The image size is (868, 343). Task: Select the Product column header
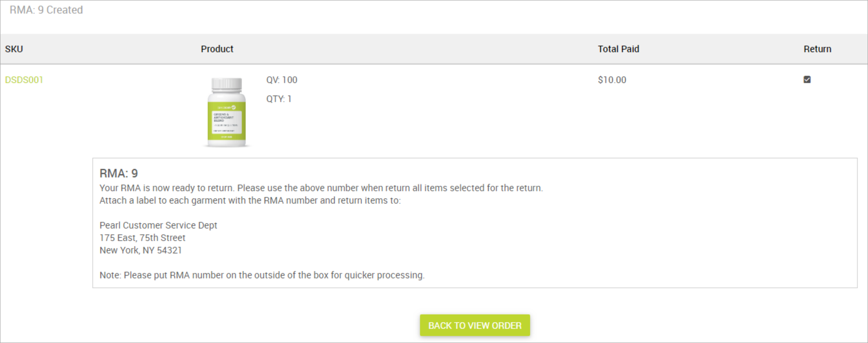tap(217, 49)
